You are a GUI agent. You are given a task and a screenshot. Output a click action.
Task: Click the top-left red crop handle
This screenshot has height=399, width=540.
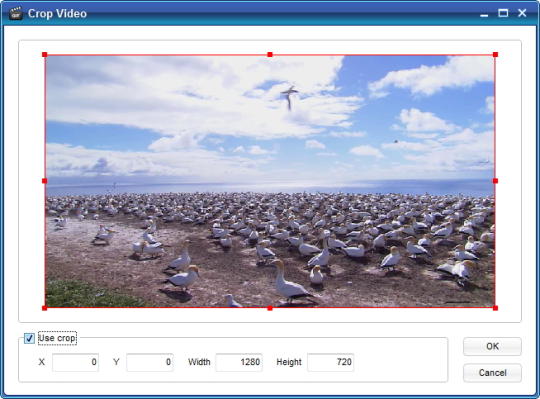pos(44,55)
